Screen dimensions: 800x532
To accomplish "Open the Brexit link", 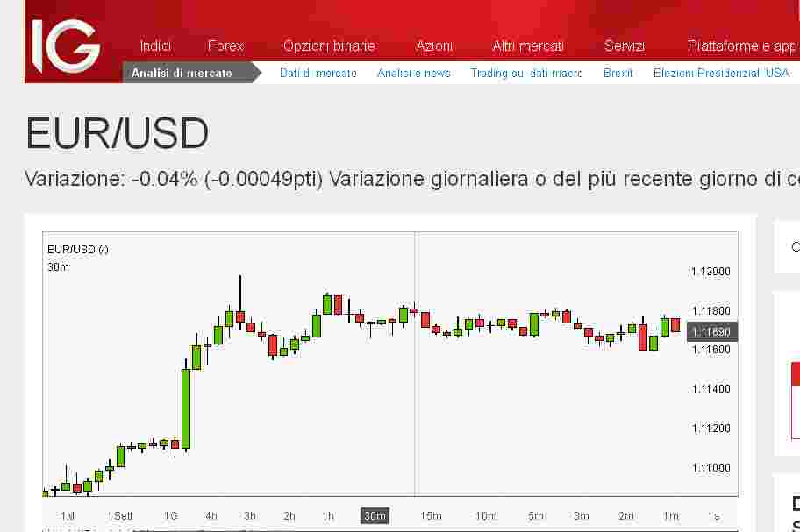I will pos(618,73).
